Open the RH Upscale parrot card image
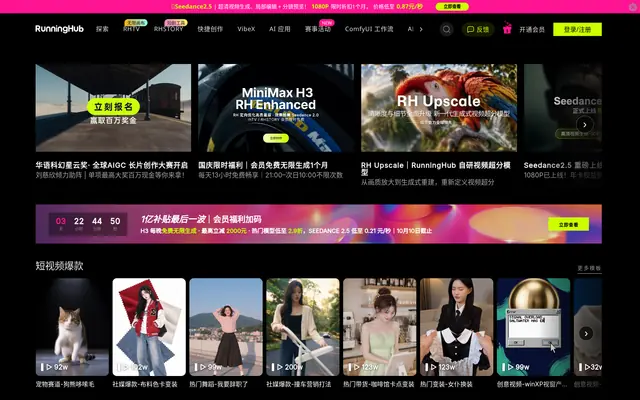 [x=439, y=108]
